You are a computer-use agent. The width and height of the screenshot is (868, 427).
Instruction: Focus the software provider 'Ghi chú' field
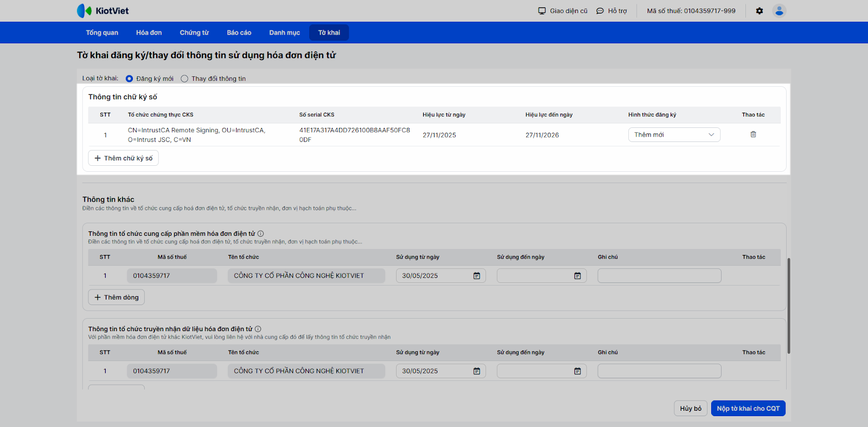point(659,276)
